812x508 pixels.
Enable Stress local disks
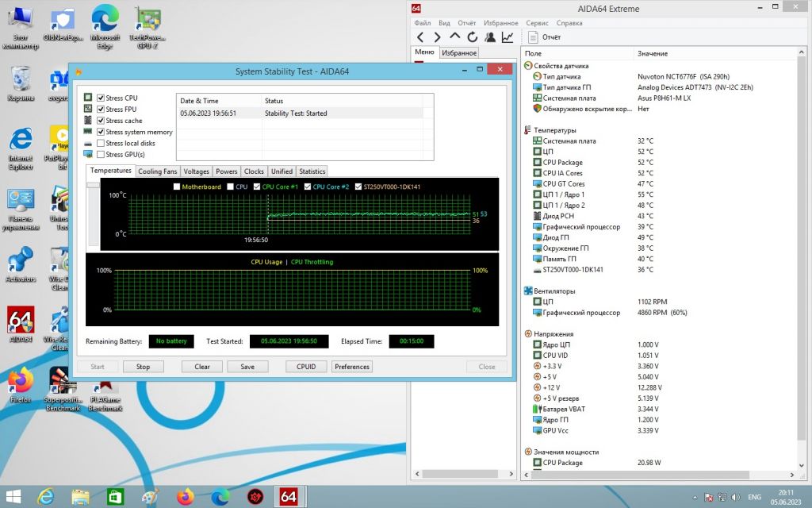(x=101, y=144)
